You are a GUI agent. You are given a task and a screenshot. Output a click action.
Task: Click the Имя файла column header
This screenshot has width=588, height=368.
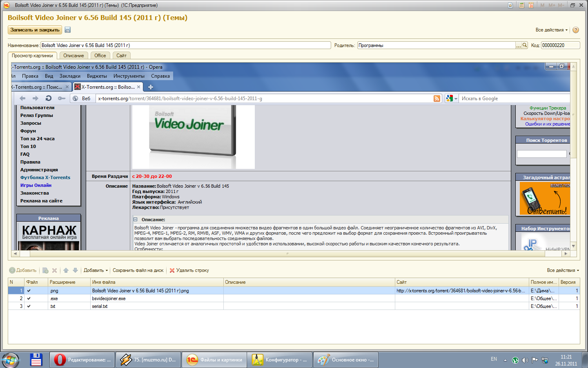tap(157, 282)
